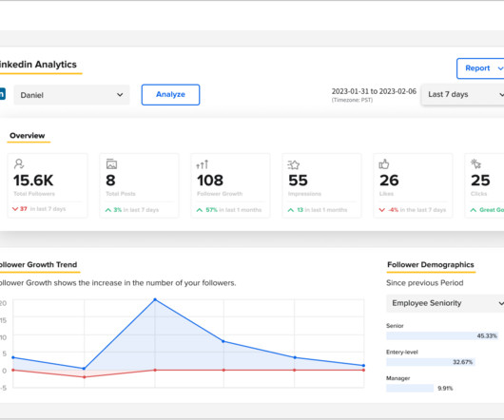Screen dimensions: 504x420
Task: Click red down arrow in Total Followers card
Action: 15,209
